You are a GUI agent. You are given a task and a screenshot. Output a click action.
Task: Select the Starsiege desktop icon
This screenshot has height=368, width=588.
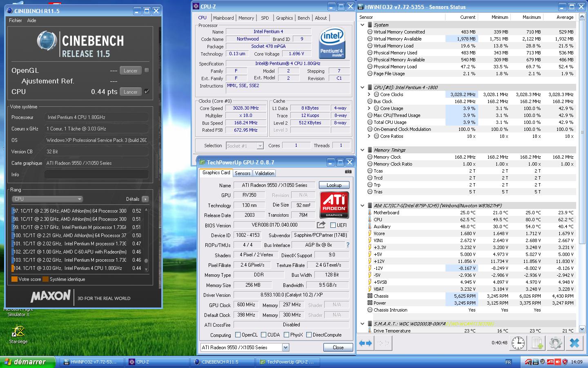click(x=18, y=334)
